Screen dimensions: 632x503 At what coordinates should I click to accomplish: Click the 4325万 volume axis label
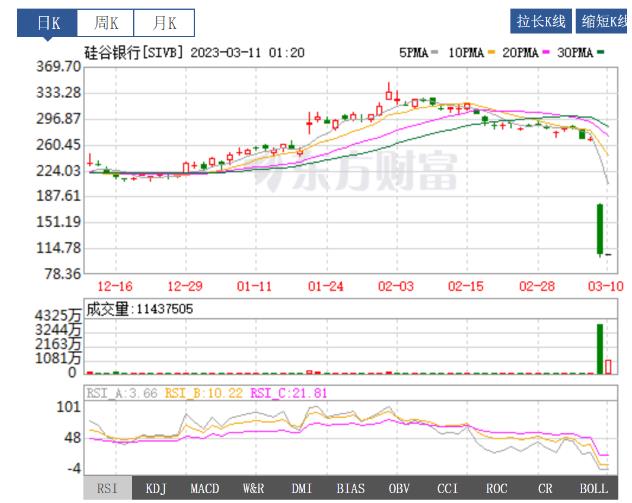tap(58, 316)
